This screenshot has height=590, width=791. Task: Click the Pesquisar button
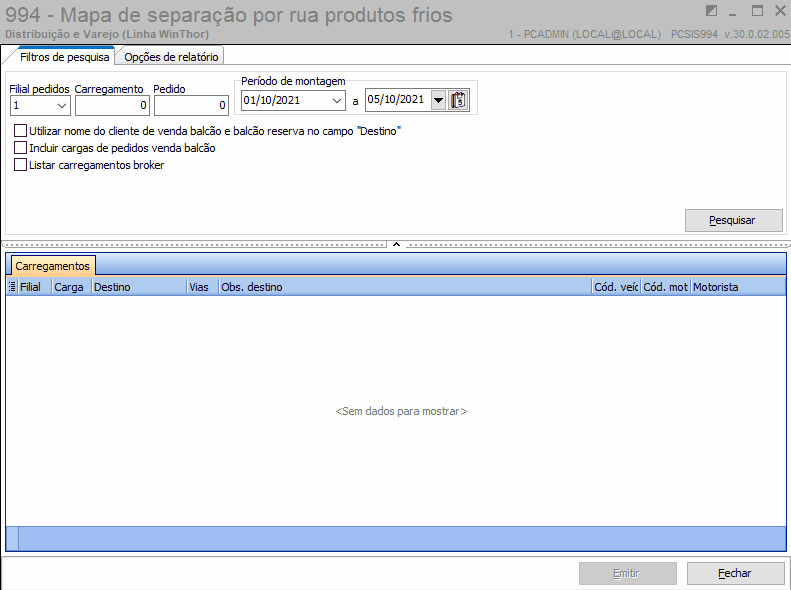[733, 220]
